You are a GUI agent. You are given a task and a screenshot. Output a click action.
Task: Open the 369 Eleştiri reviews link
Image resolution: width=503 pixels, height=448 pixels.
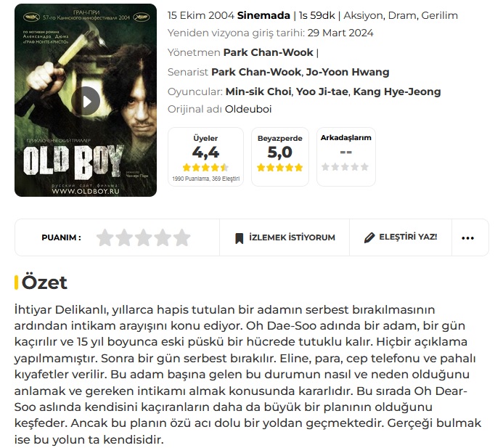coord(226,179)
